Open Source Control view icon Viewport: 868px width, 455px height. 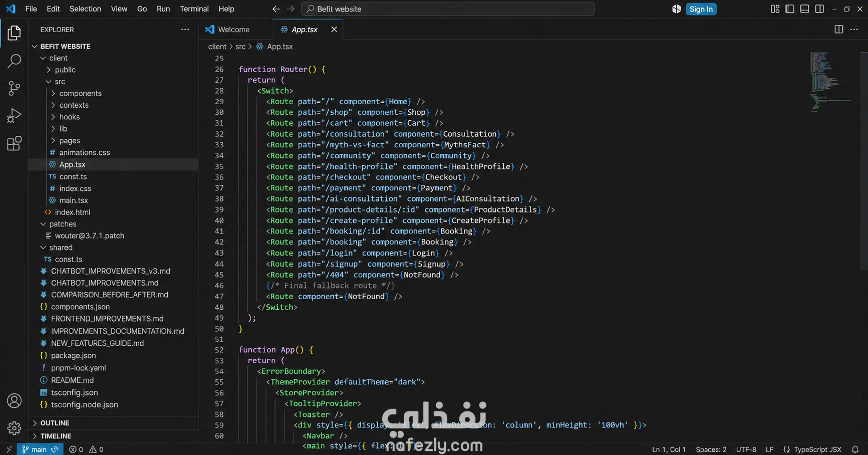pos(14,88)
